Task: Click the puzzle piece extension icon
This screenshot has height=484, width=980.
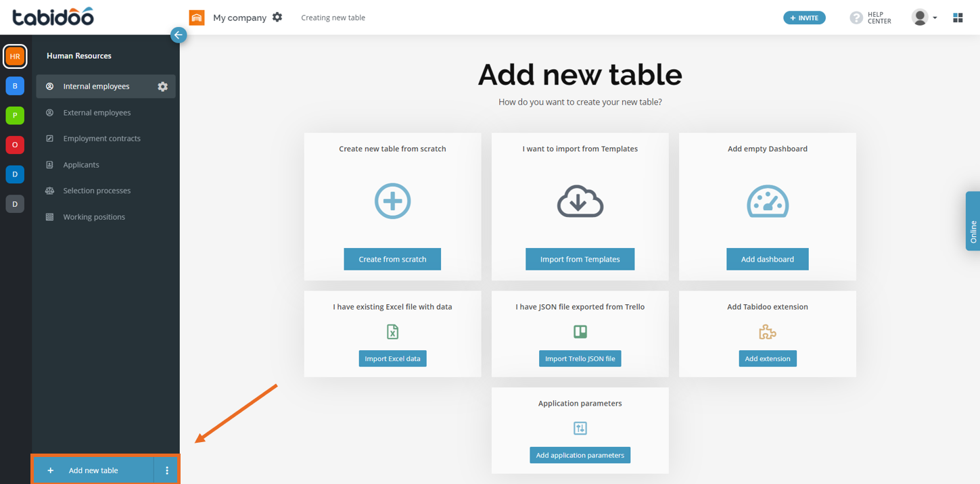Action: (x=768, y=332)
